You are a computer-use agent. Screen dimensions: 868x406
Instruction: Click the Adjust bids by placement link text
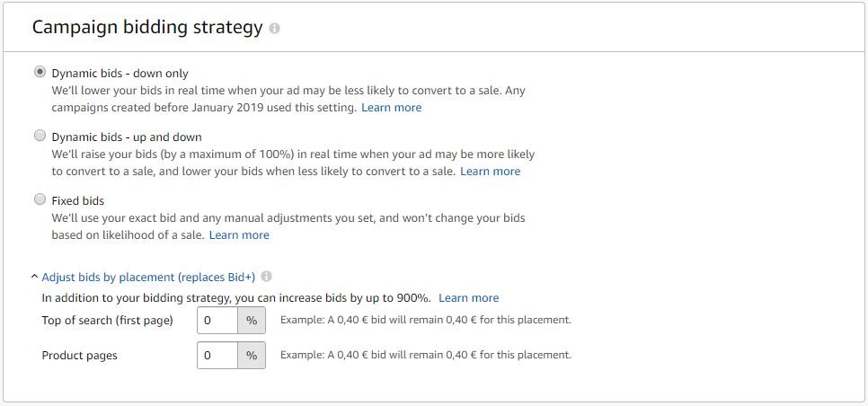(x=148, y=277)
